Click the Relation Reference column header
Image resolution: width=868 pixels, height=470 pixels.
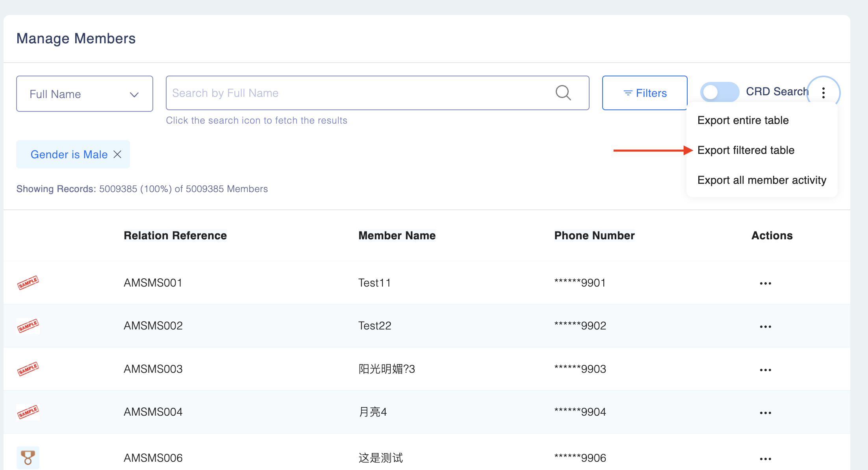click(175, 235)
